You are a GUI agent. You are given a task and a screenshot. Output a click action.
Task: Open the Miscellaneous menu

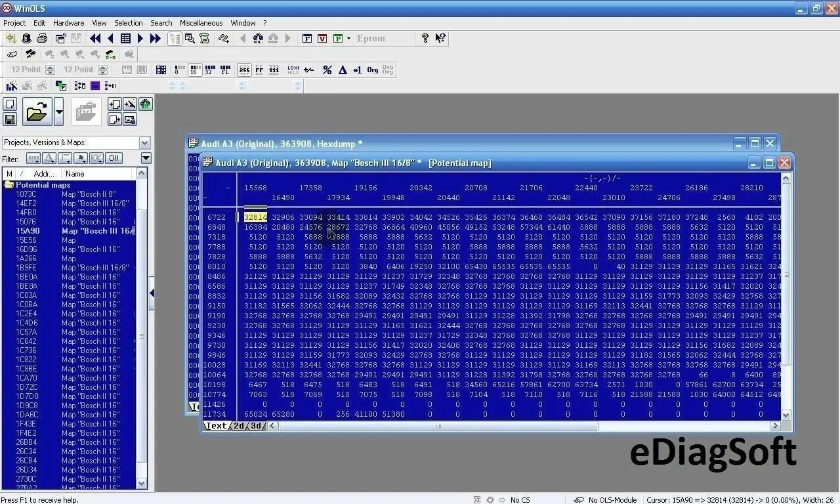[201, 23]
